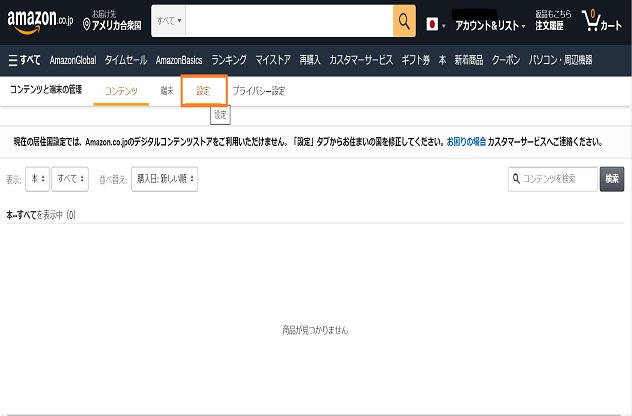Click the お困りの場合 help link
This screenshot has width=632, height=416.
pos(466,142)
